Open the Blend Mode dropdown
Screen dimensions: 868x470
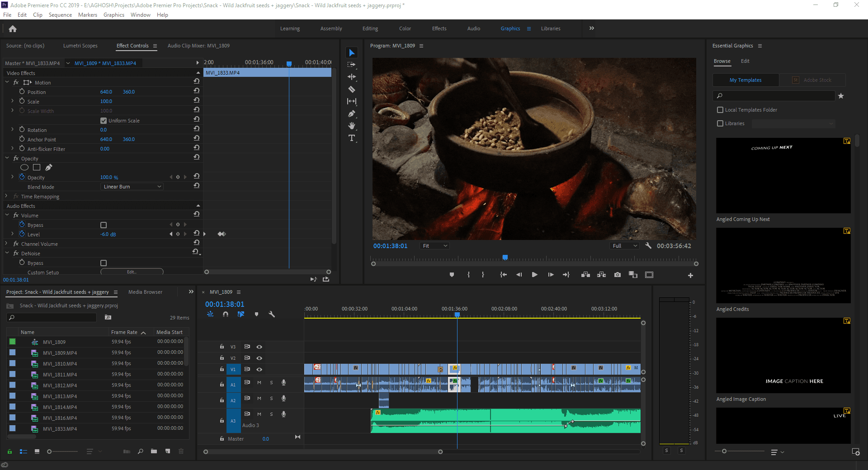click(132, 186)
